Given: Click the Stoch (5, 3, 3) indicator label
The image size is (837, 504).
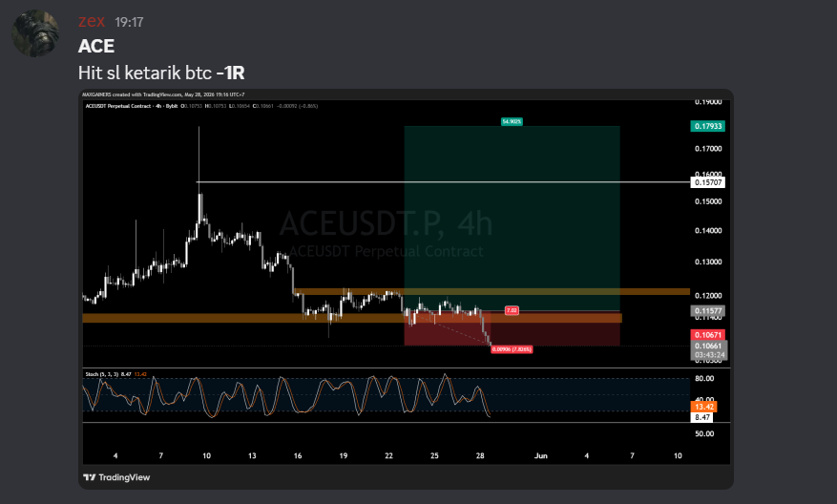Looking at the screenshot, I should point(102,374).
